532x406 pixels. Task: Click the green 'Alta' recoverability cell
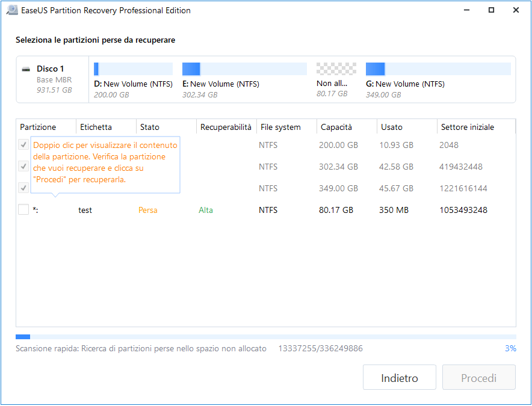(x=206, y=210)
